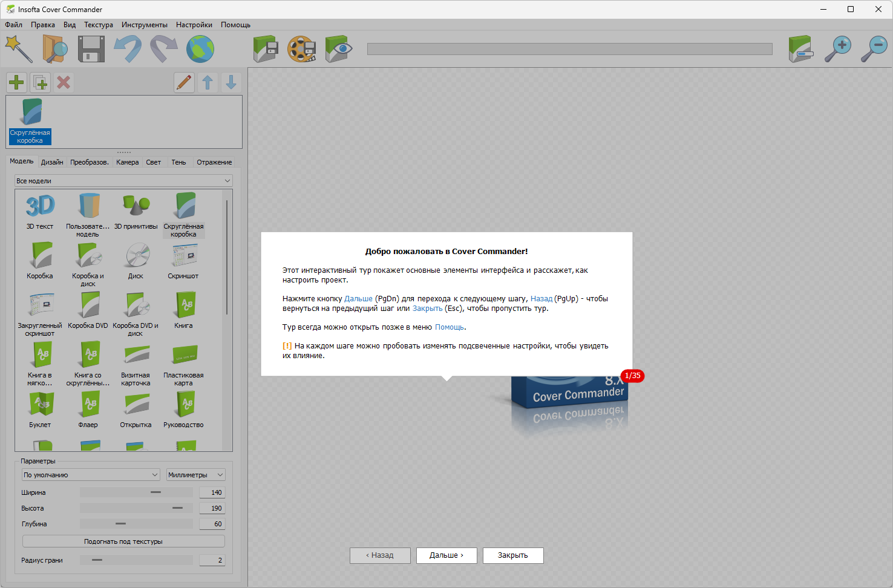
Task: Select the Флаер model icon
Action: (88, 410)
